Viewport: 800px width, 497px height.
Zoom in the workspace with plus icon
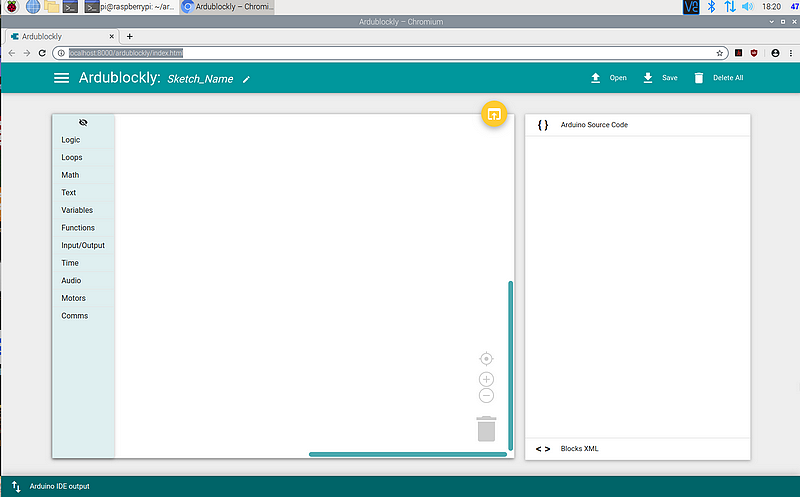[486, 380]
